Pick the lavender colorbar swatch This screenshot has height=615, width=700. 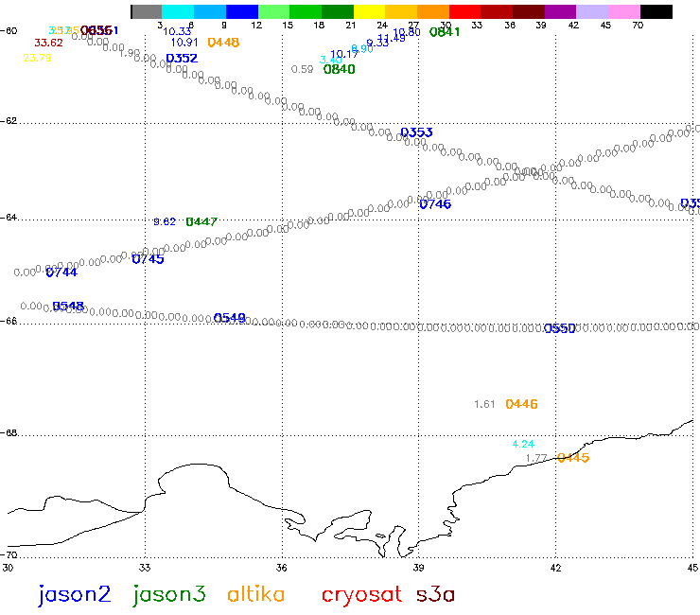592,12
